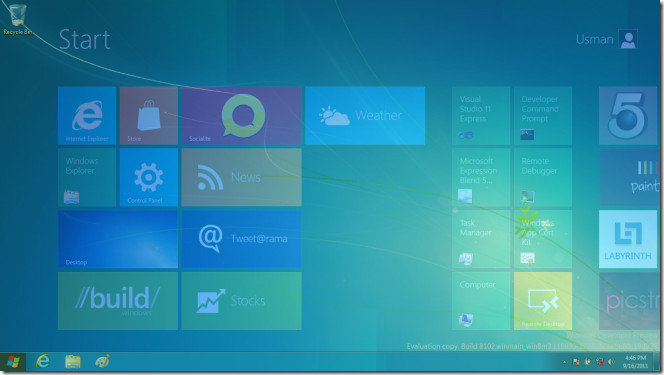
Task: Open the Labyrinth game tile
Action: [628, 239]
